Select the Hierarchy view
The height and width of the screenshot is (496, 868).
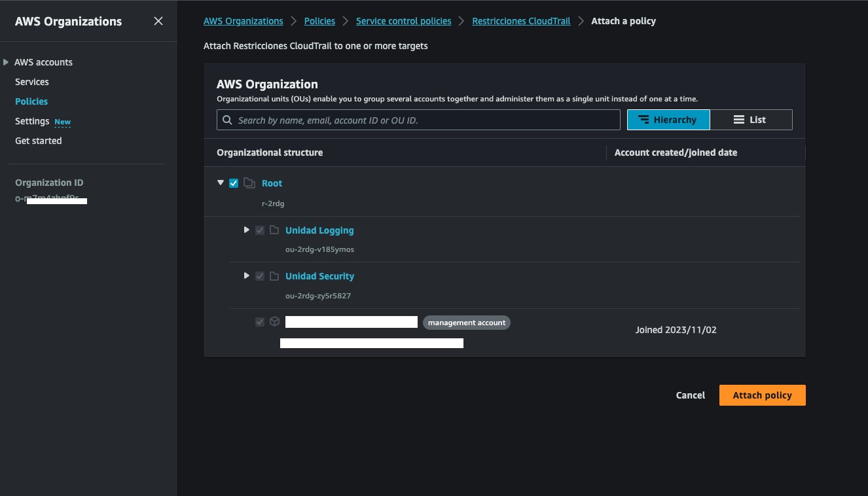668,120
